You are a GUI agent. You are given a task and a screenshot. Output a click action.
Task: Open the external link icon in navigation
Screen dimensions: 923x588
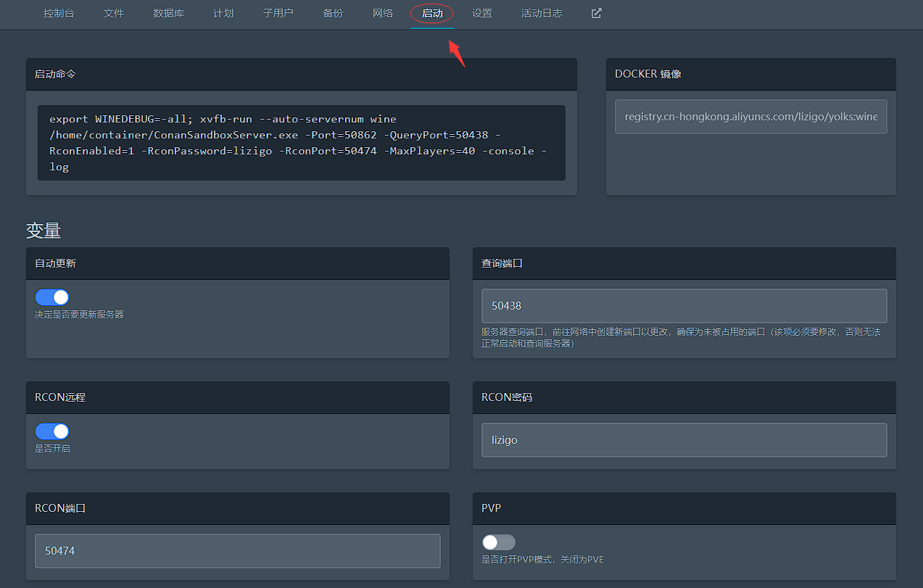tap(596, 13)
